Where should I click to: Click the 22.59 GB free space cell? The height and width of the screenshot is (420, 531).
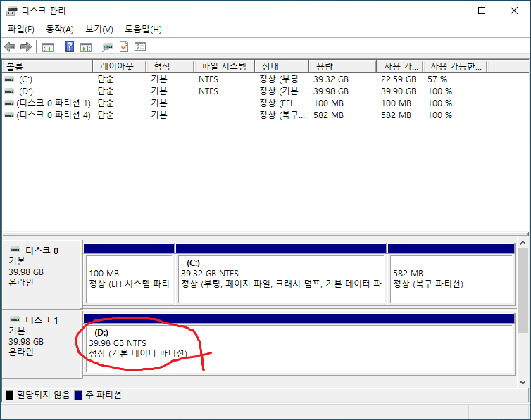(x=399, y=79)
